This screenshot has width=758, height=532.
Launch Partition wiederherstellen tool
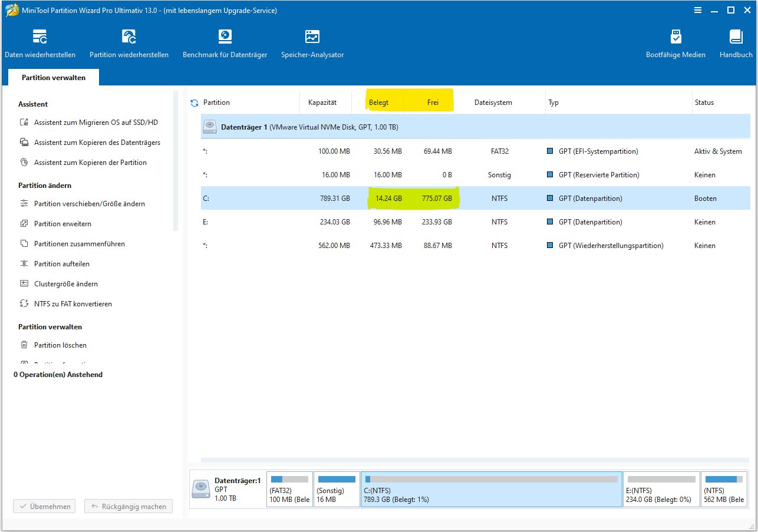(x=129, y=44)
